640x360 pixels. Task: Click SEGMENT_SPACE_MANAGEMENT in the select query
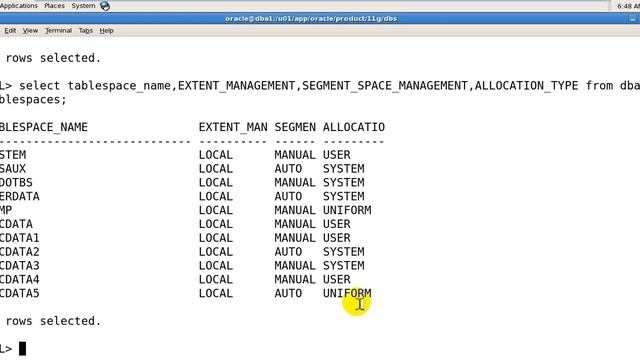[385, 86]
